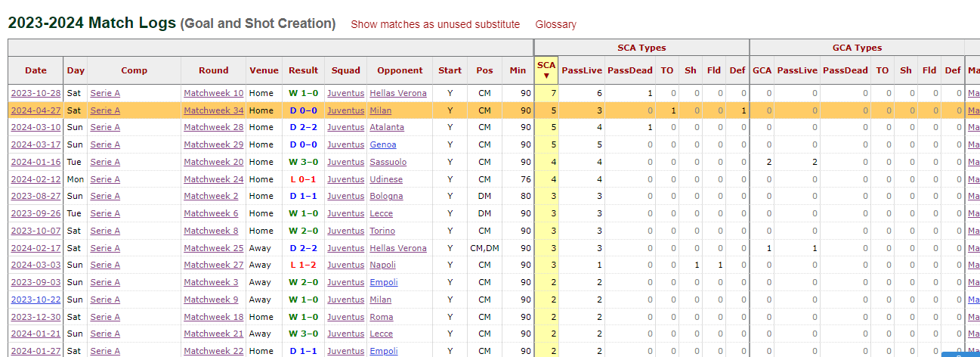This screenshot has height=357, width=980.
Task: Open the Matchweek 2 round link
Action: pos(211,196)
